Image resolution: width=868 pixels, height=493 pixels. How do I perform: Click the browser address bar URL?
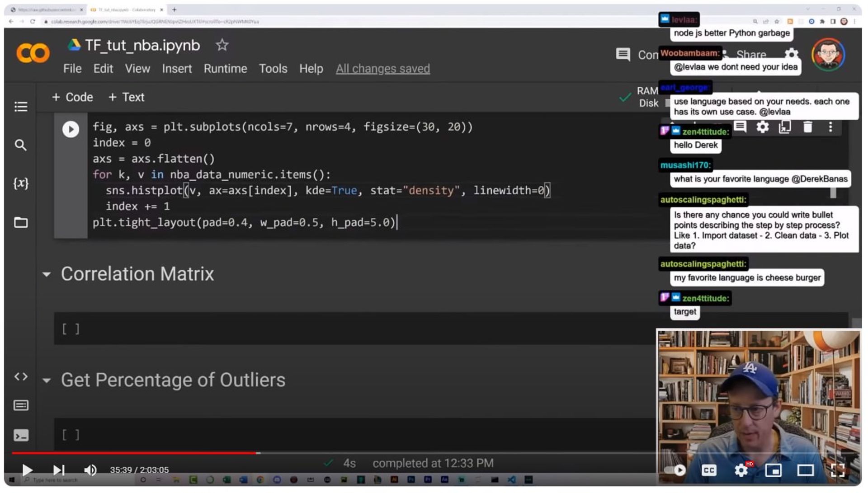pos(155,21)
